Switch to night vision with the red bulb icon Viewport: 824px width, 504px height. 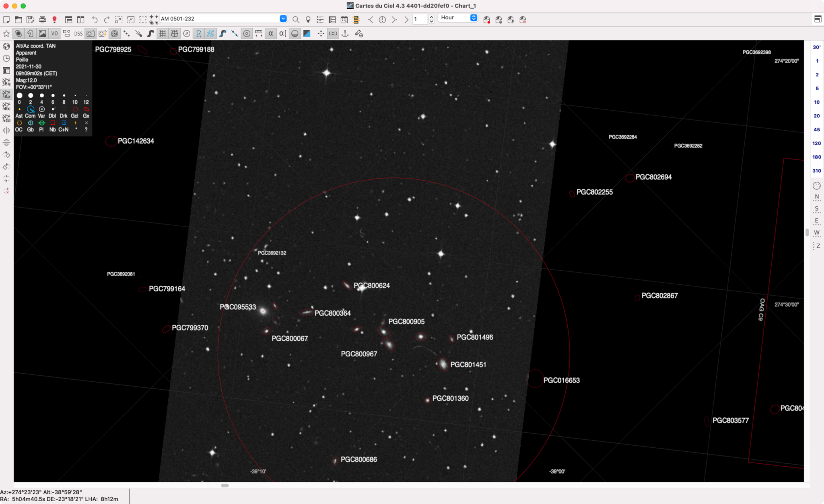point(54,19)
